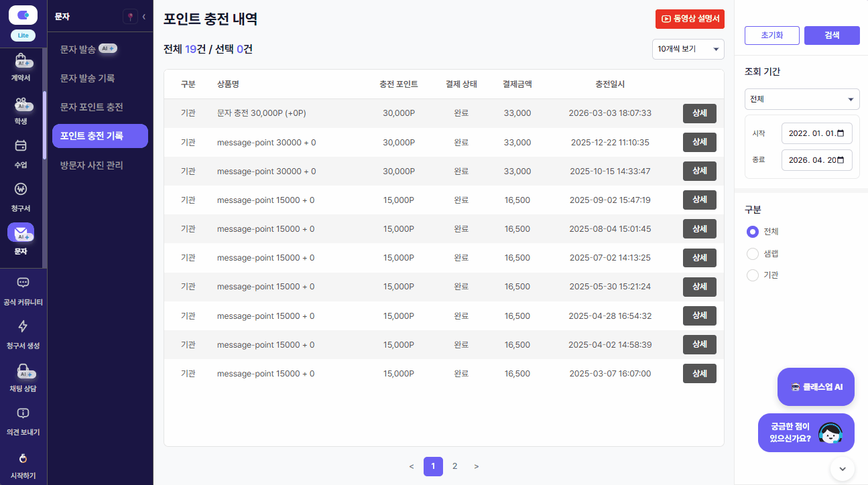This screenshot has width=868, height=485.
Task: Open the 클래스업 AI assistant
Action: pyautogui.click(x=816, y=387)
